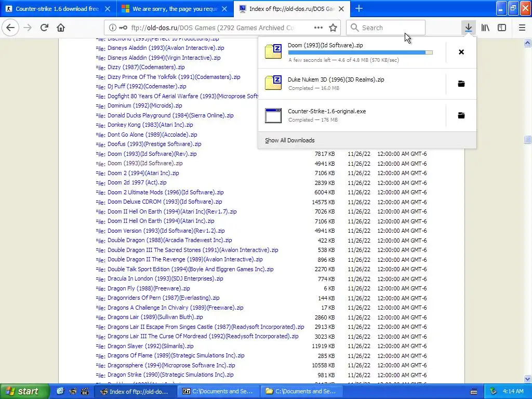Open Counter-Strike-1.6-original.exe download entry
The height and width of the screenshot is (399, 532).
pos(352,115)
